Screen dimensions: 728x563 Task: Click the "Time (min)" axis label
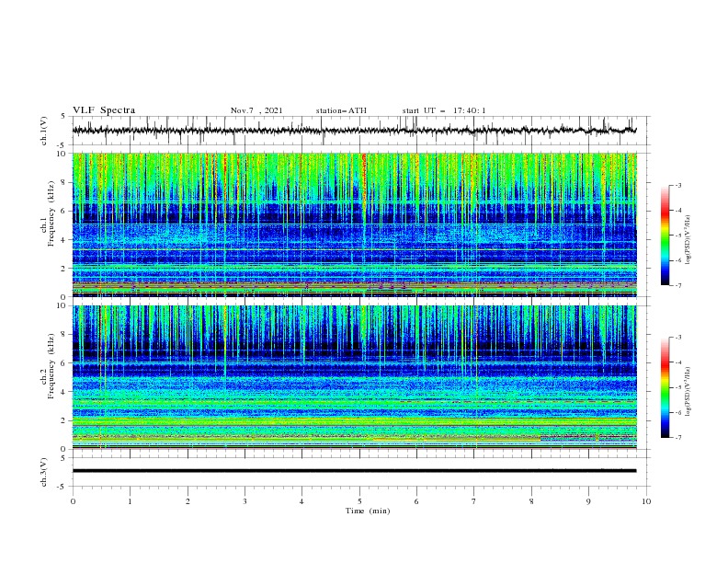tap(368, 511)
